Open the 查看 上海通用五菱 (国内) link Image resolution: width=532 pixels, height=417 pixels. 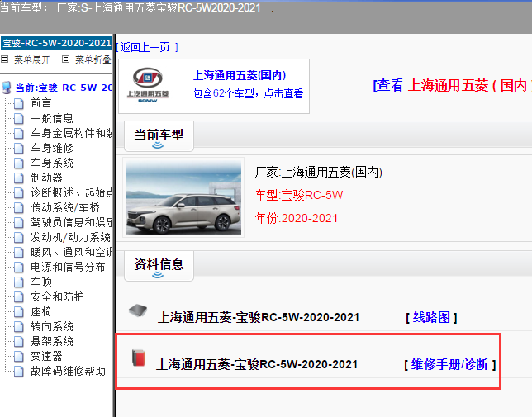[x=452, y=85]
